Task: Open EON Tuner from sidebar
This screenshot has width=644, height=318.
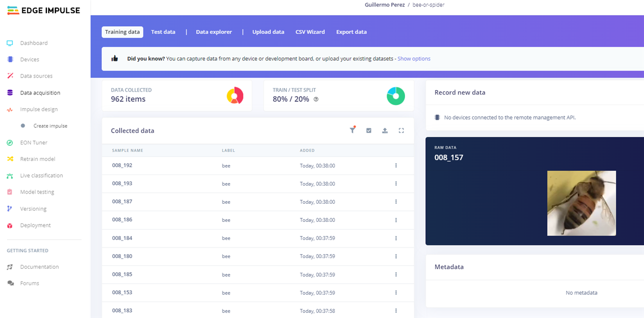Action: click(x=33, y=142)
